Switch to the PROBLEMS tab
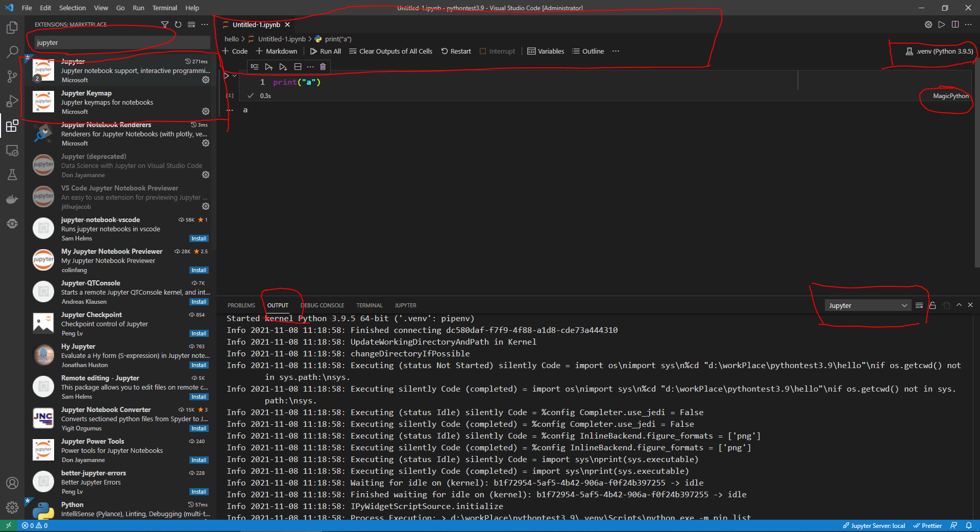 tap(241, 305)
